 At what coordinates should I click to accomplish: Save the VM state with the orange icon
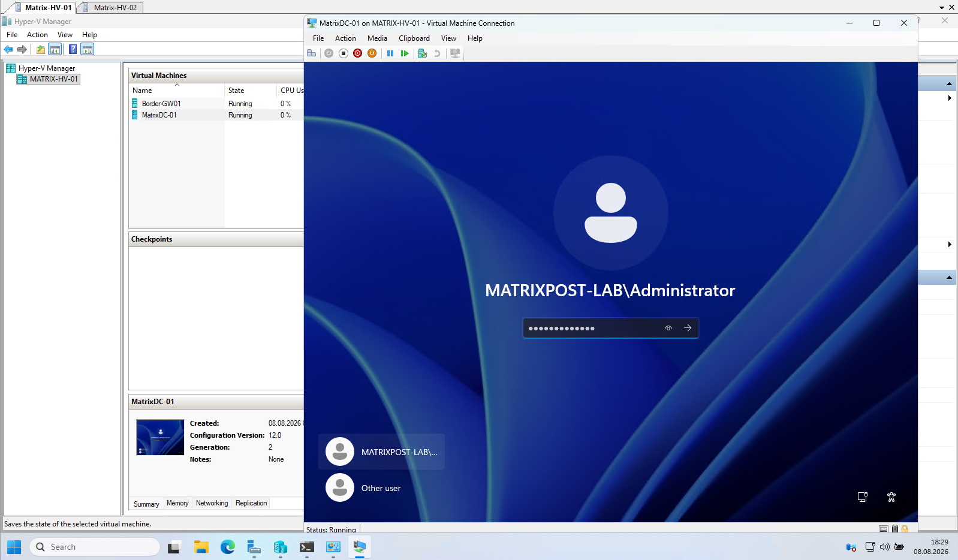372,53
